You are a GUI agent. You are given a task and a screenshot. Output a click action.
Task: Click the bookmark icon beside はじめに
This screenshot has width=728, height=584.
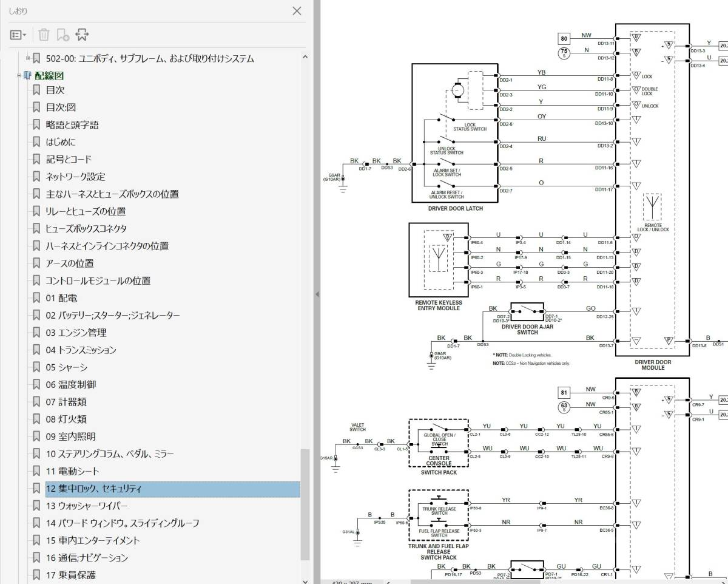[36, 142]
